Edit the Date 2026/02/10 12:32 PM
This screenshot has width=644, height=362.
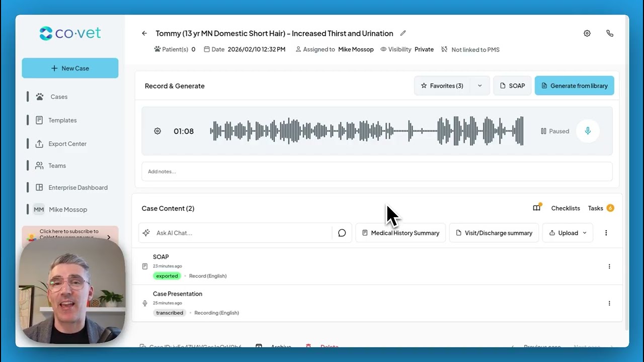click(x=245, y=49)
